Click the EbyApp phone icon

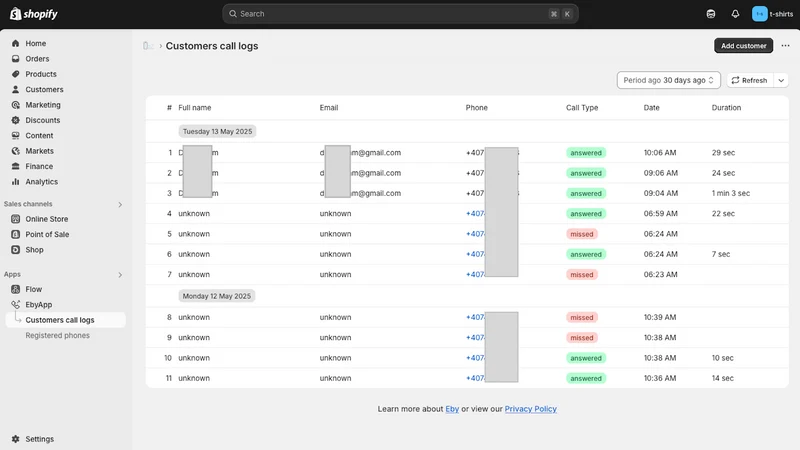[15, 304]
